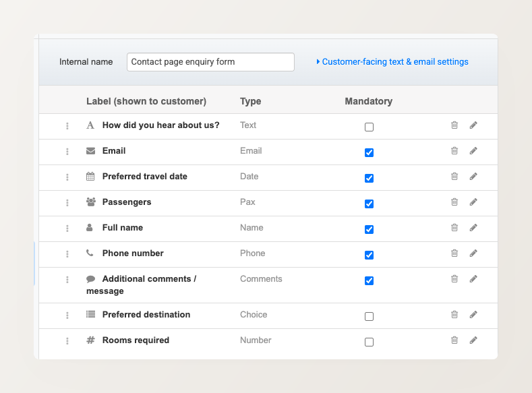Click the list icon beside Preferred destination
Viewport: 532px width, 393px height.
click(x=90, y=314)
